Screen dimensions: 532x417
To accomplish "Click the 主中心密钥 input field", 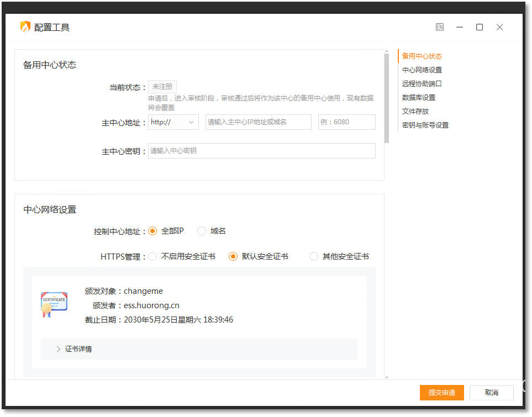I will (x=262, y=151).
